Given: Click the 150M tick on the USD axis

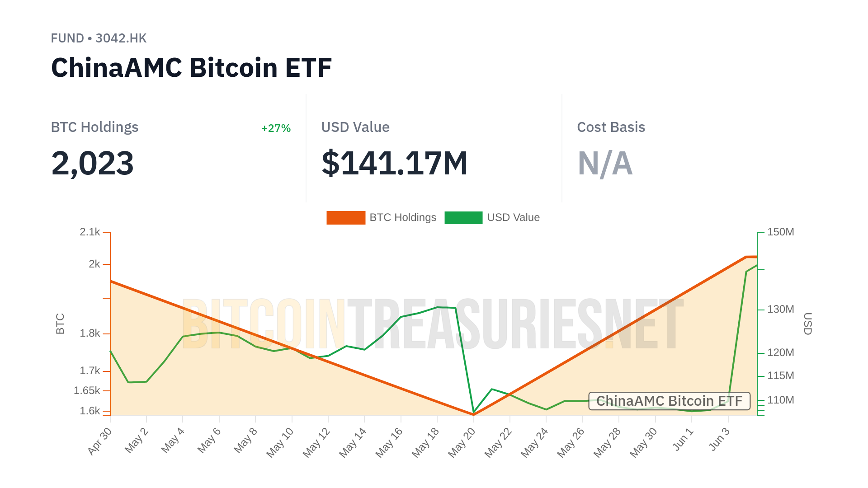Looking at the screenshot, I should [x=780, y=232].
